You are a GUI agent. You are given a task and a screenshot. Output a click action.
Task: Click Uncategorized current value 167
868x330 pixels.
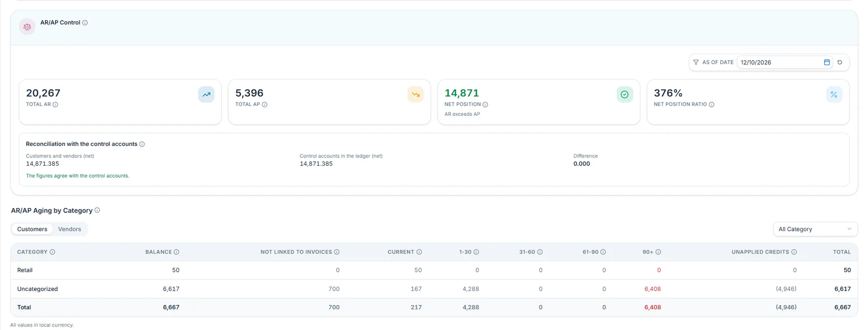[416, 289]
